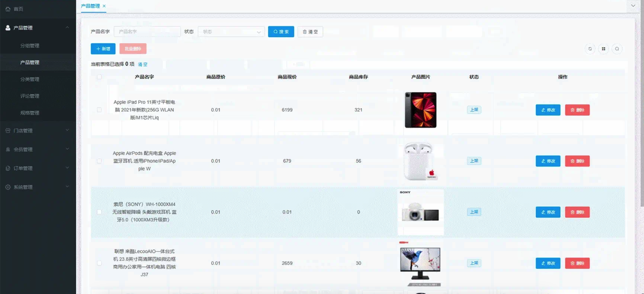Click the 商品库存 column header
Viewport: 644px width, 294px height.
point(358,77)
